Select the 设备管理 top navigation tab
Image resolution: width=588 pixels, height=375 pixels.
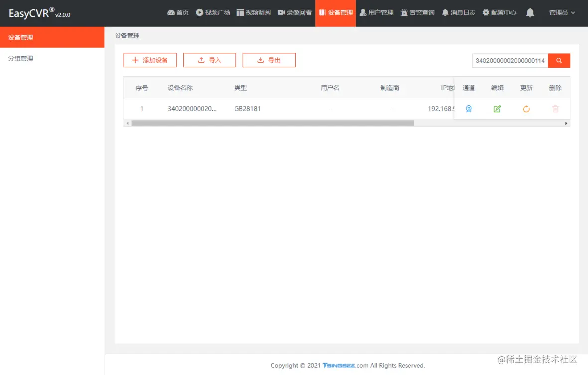336,13
